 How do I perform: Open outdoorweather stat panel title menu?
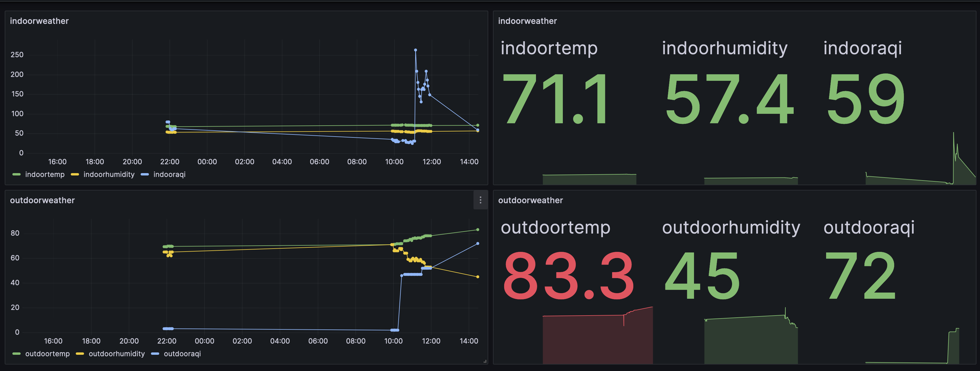pyautogui.click(x=530, y=200)
